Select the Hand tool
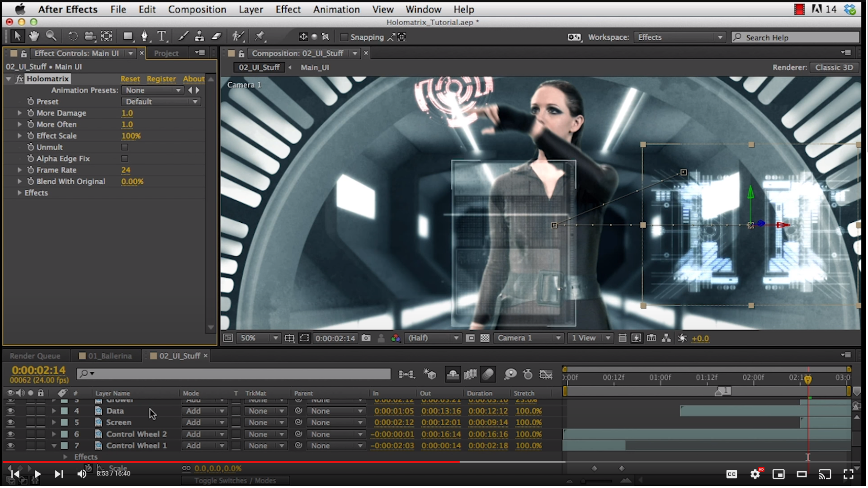Image resolution: width=868 pixels, height=488 pixels. 34,36
